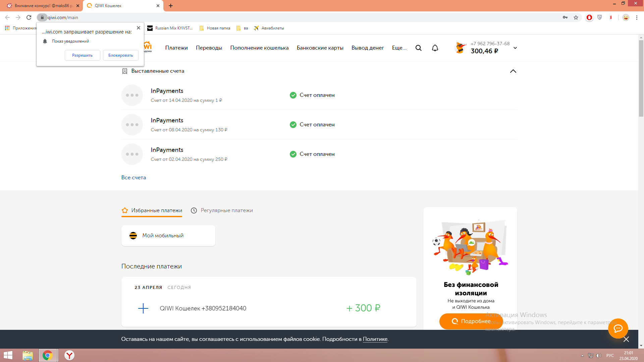Click the plus icon beside QIWI Кошелек payment
The width and height of the screenshot is (644, 362).
143,308
